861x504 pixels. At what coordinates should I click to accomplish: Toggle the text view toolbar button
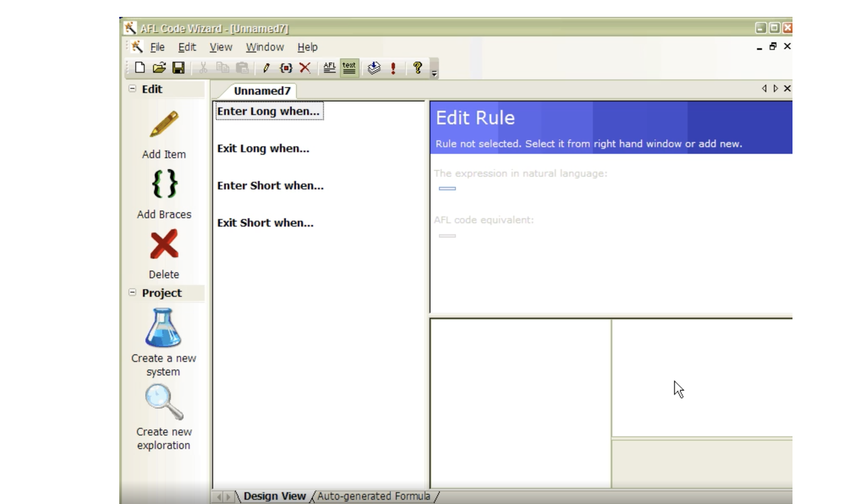[349, 68]
